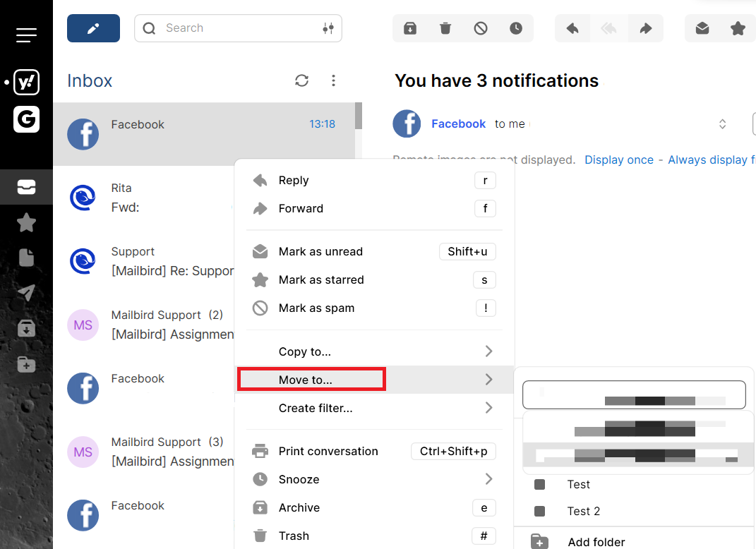
Task: Open the email from Rita
Action: click(144, 198)
